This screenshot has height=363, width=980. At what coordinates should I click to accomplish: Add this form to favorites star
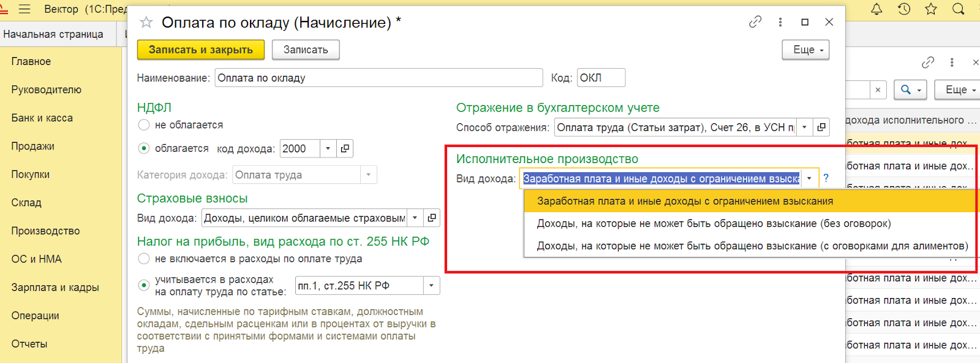146,23
